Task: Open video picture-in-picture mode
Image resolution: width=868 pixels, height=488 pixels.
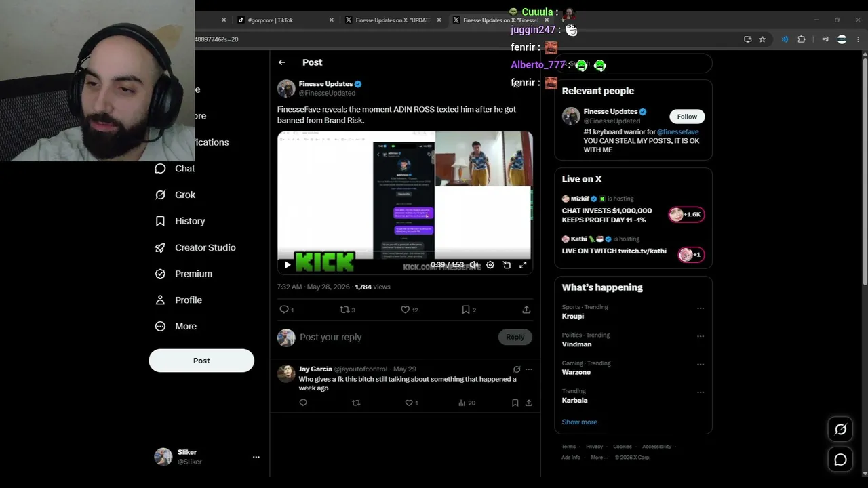Action: (507, 265)
